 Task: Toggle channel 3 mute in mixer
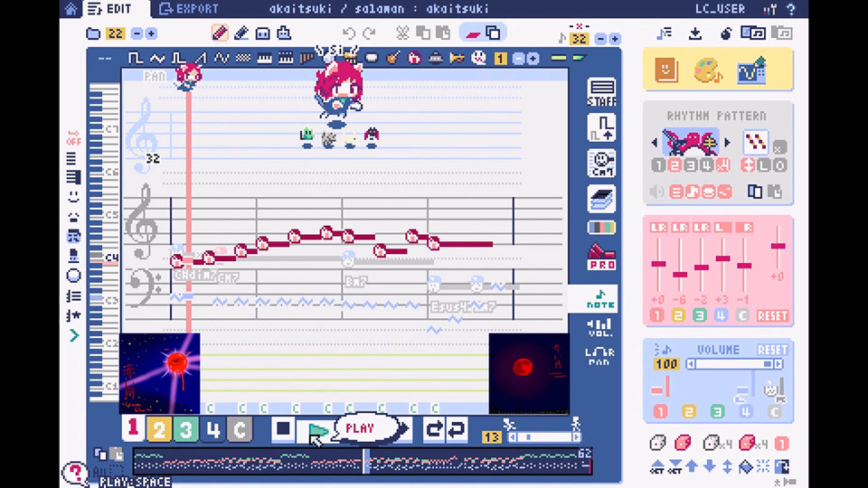tap(700, 315)
